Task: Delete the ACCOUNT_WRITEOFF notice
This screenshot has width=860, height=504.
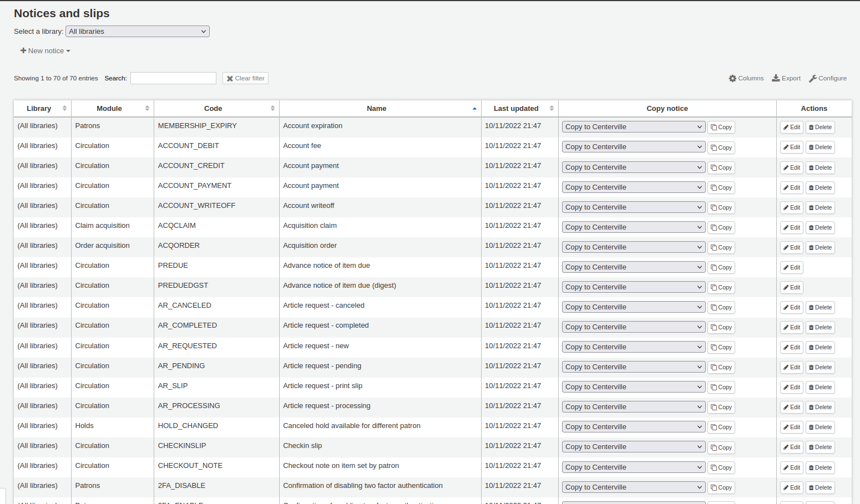Action: pos(820,208)
